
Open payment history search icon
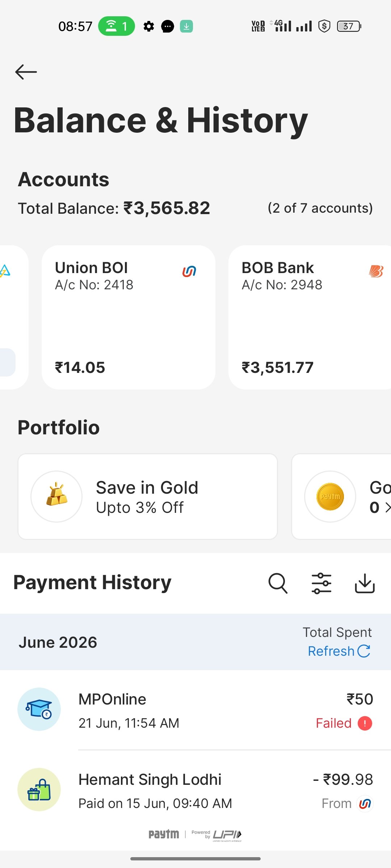pyautogui.click(x=278, y=583)
